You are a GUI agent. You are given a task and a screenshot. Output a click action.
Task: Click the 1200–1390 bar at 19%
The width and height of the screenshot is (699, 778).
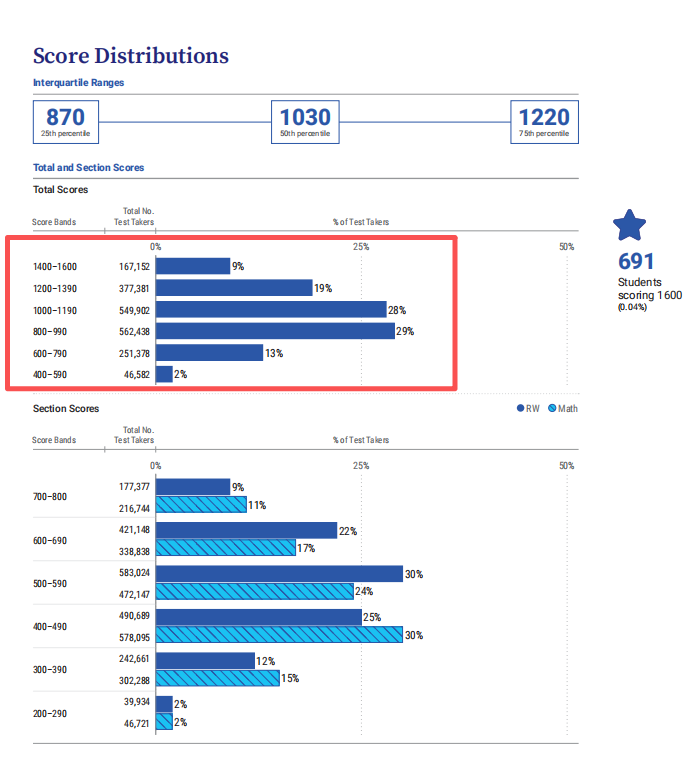(x=234, y=288)
